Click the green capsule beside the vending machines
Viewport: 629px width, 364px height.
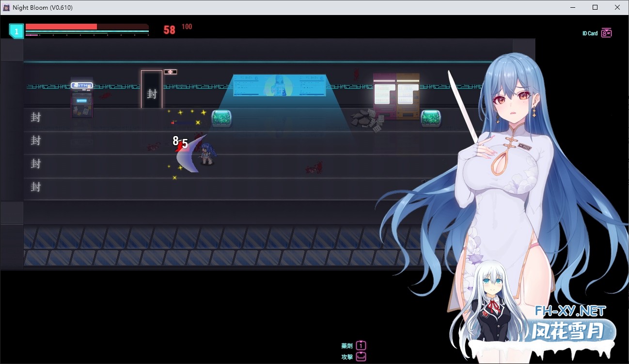(x=430, y=118)
